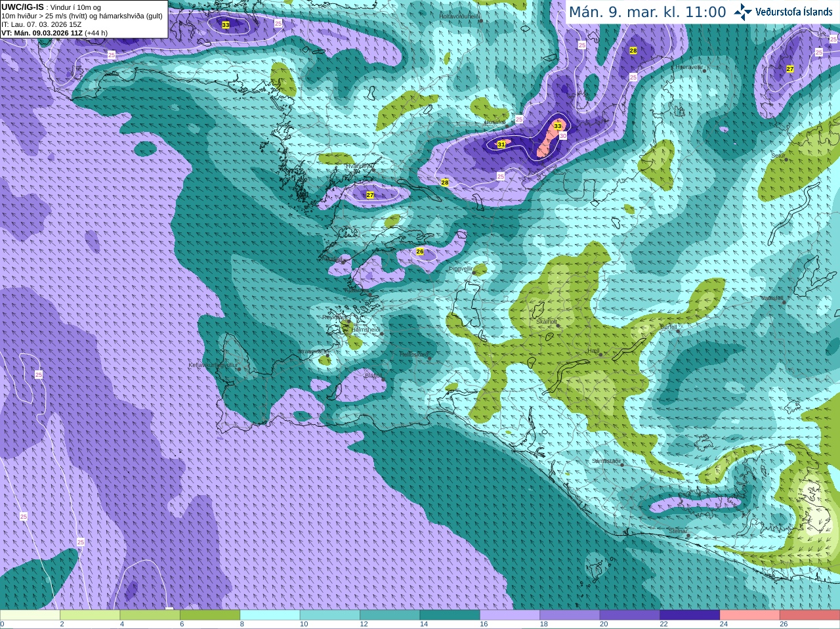
Task: Click the 6–8 m/s olive green legend swatch
Action: [x=210, y=615]
